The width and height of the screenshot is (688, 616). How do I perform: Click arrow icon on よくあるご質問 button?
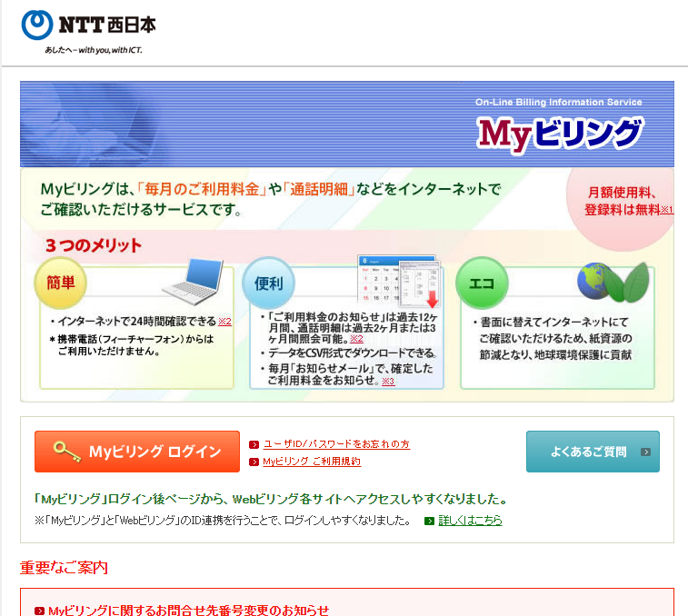tap(645, 452)
